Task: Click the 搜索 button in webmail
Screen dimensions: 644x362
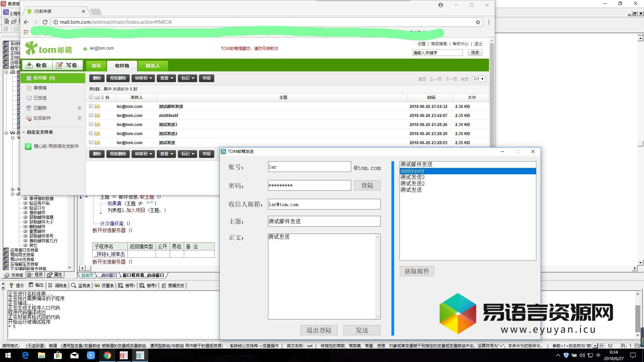Action: [475, 53]
